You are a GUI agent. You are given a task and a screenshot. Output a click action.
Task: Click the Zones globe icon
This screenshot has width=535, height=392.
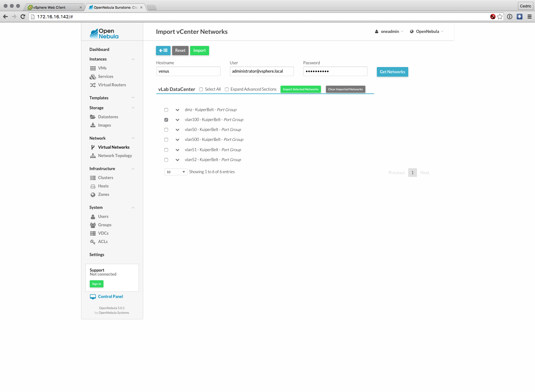tap(93, 195)
